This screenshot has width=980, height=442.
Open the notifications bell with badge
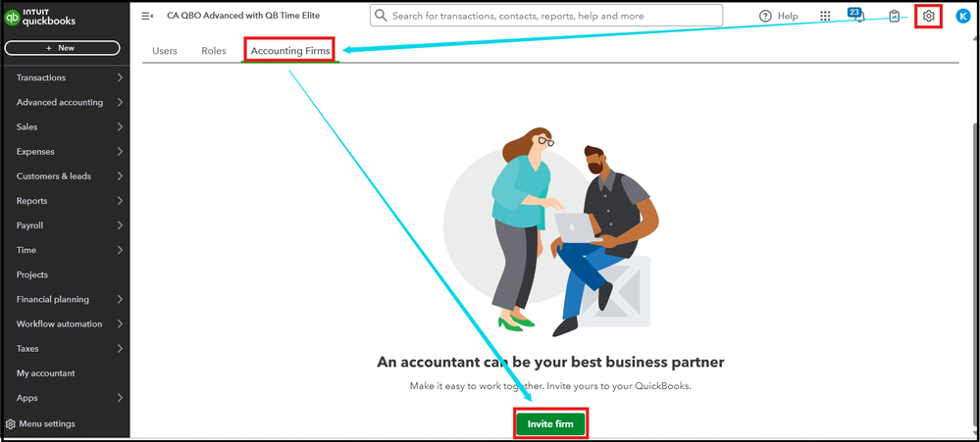click(858, 16)
